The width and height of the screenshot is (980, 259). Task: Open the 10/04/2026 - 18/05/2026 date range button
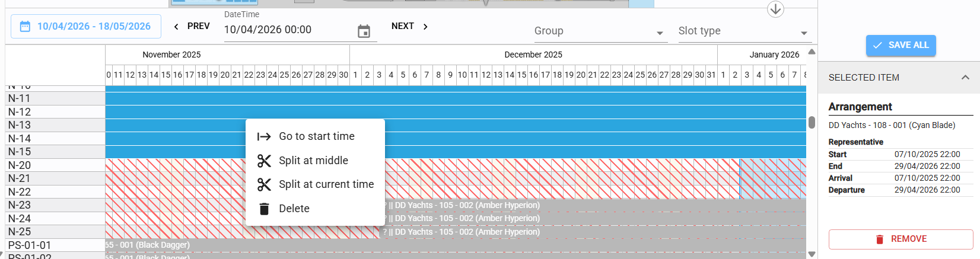[86, 27]
